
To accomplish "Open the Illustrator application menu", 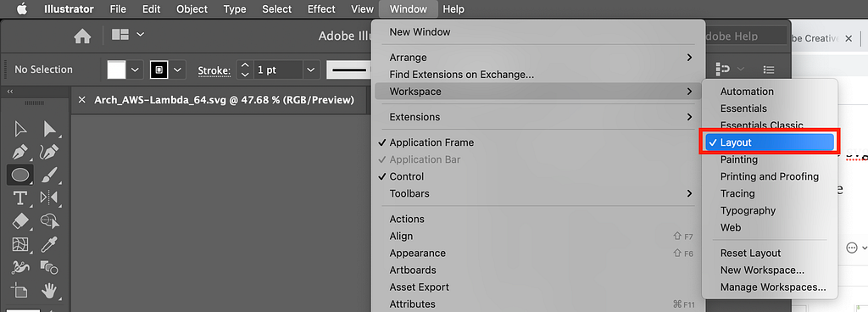I will (x=69, y=8).
